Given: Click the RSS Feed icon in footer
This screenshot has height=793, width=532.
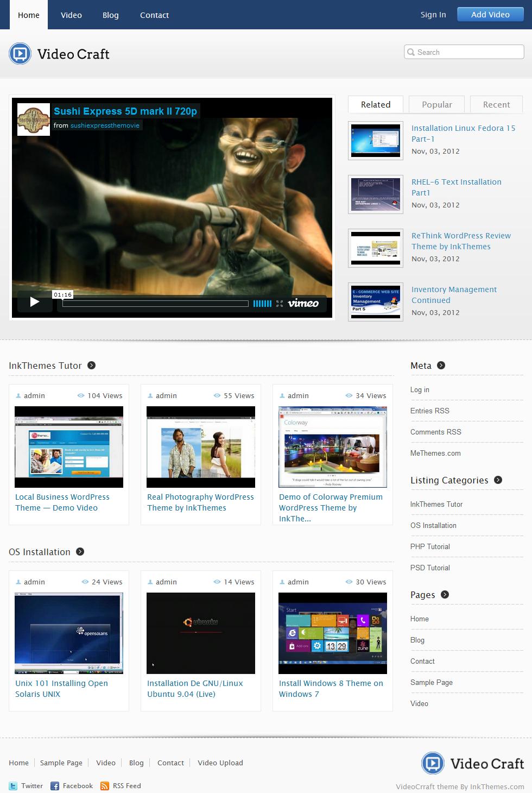Looking at the screenshot, I should point(104,786).
